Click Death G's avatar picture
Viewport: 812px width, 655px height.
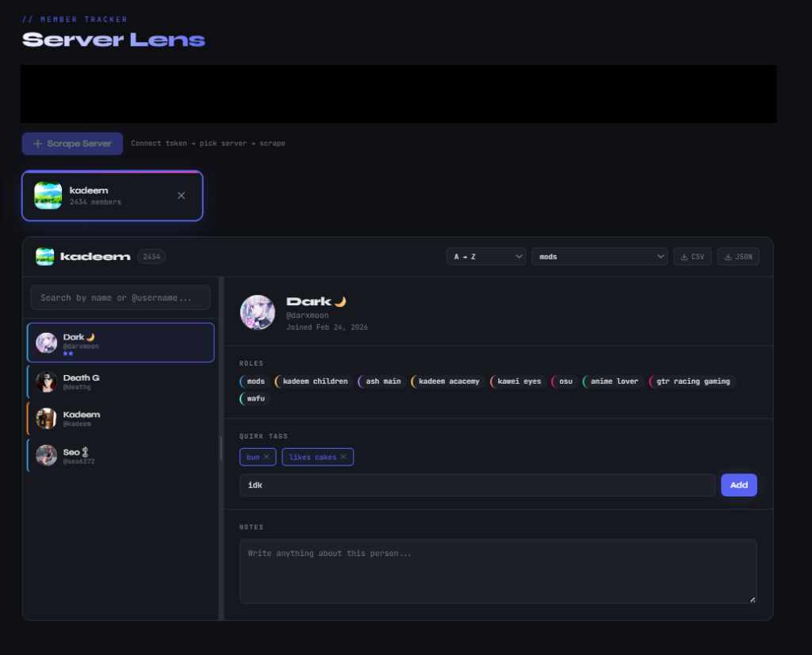pyautogui.click(x=46, y=381)
